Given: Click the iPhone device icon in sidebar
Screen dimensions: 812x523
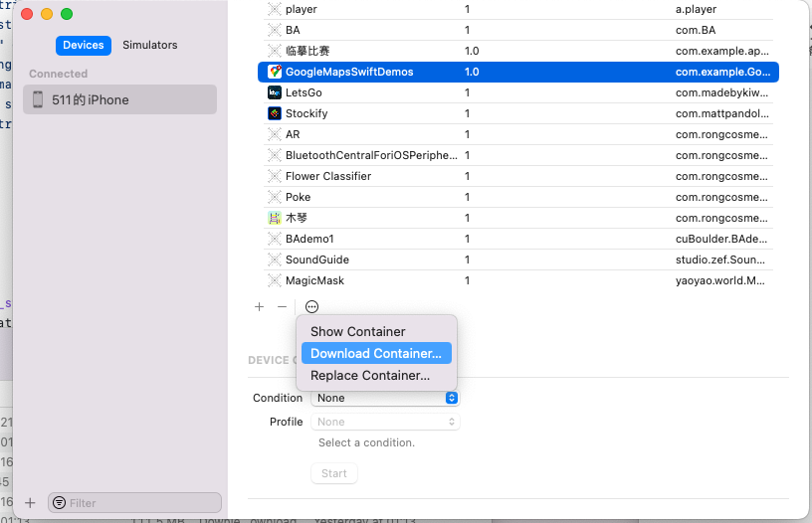Looking at the screenshot, I should (38, 99).
